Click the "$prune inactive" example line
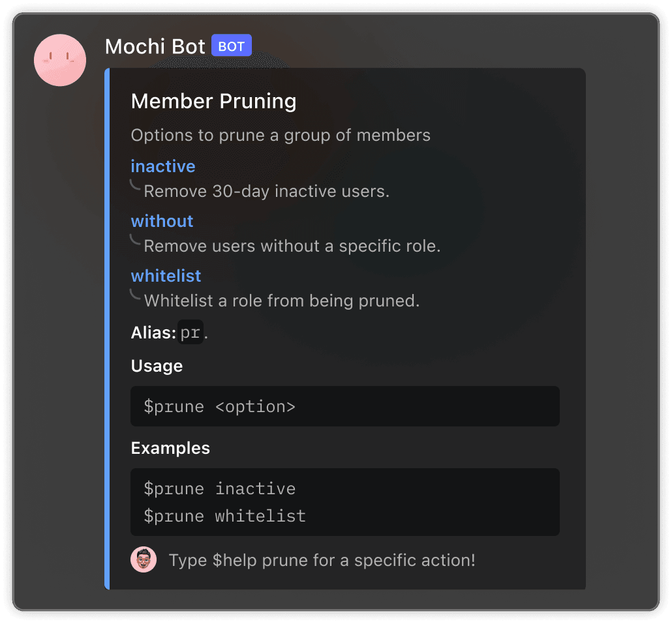672x624 pixels. [220, 488]
